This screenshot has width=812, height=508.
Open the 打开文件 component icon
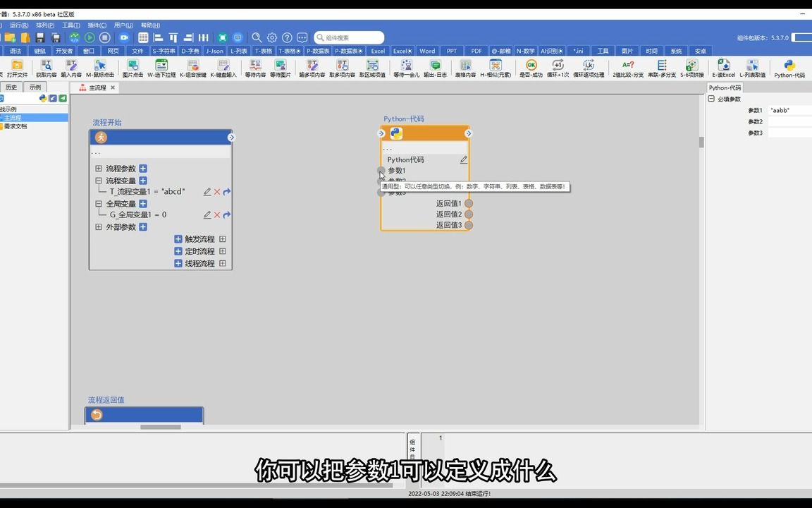[x=16, y=67]
